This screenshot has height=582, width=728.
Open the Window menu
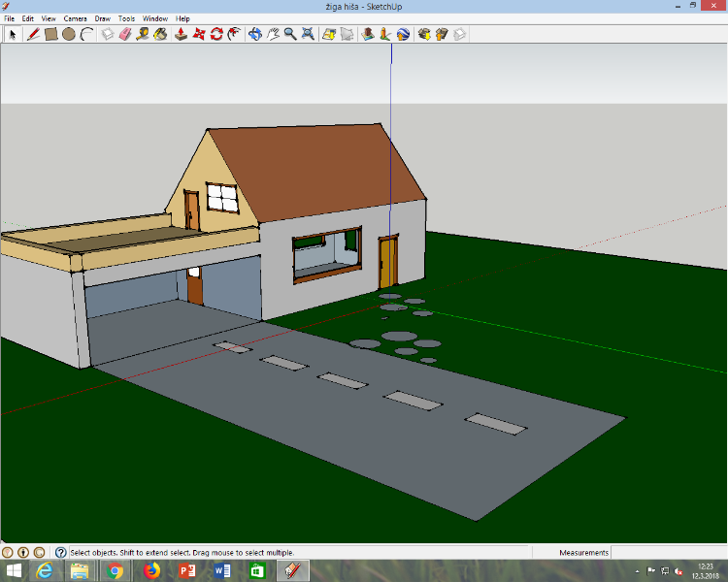(x=154, y=18)
